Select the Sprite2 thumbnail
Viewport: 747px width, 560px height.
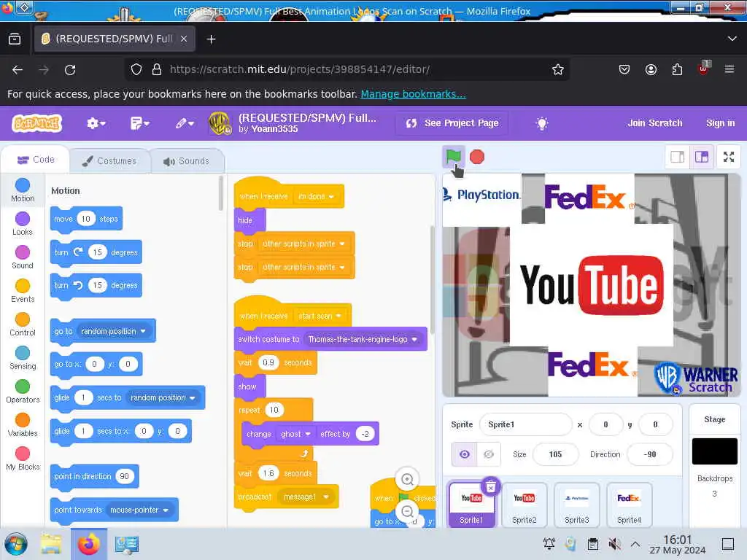point(524,505)
